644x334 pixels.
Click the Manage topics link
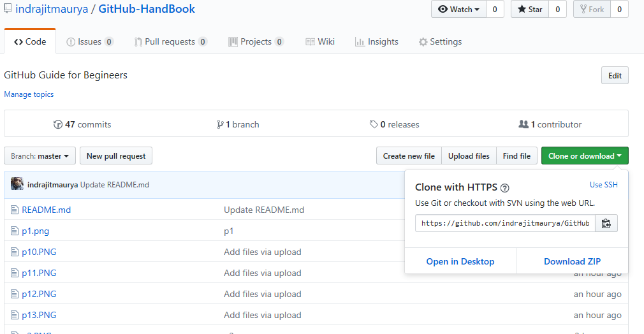point(29,94)
